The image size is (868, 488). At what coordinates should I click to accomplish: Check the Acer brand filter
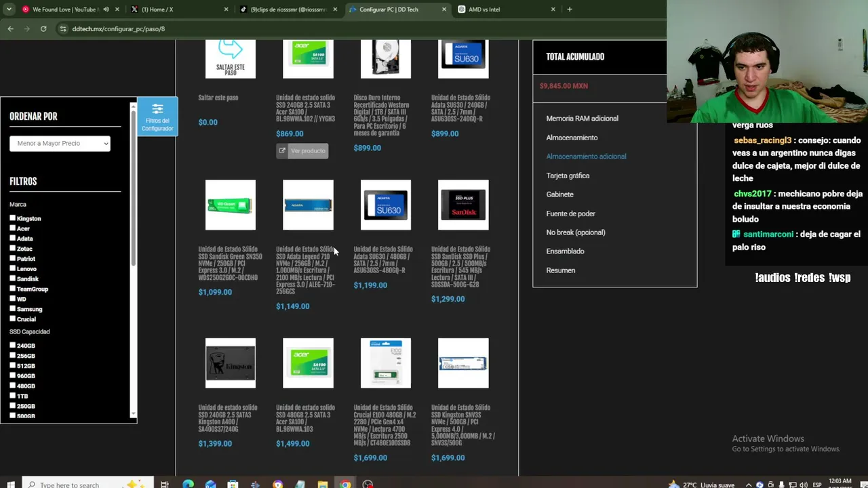click(13, 228)
